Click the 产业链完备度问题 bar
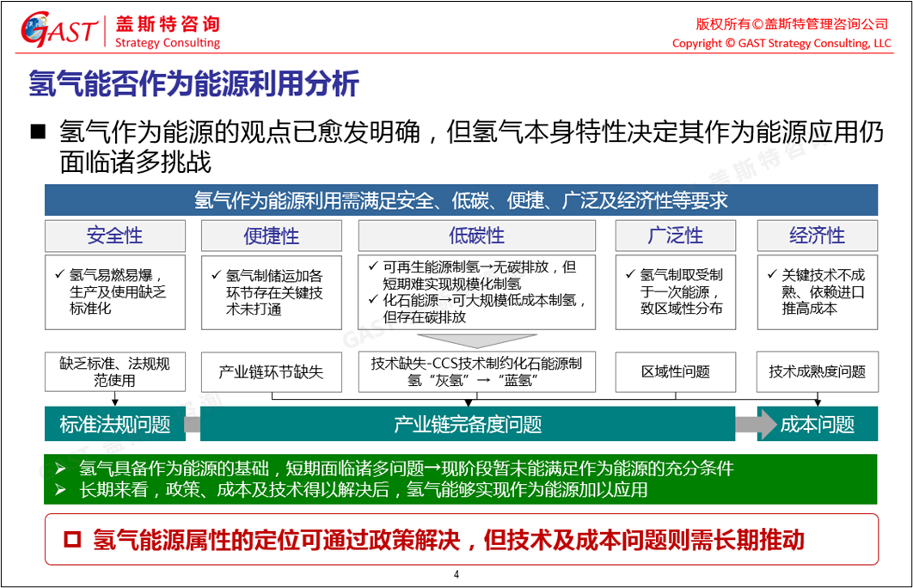This screenshot has width=913, height=588. (468, 424)
